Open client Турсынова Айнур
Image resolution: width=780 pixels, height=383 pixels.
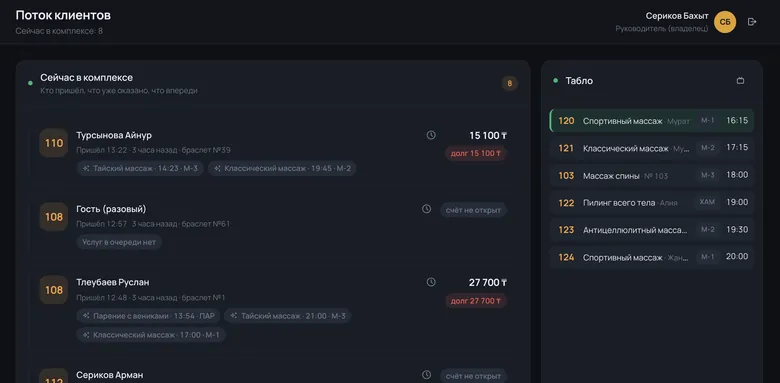pos(114,135)
